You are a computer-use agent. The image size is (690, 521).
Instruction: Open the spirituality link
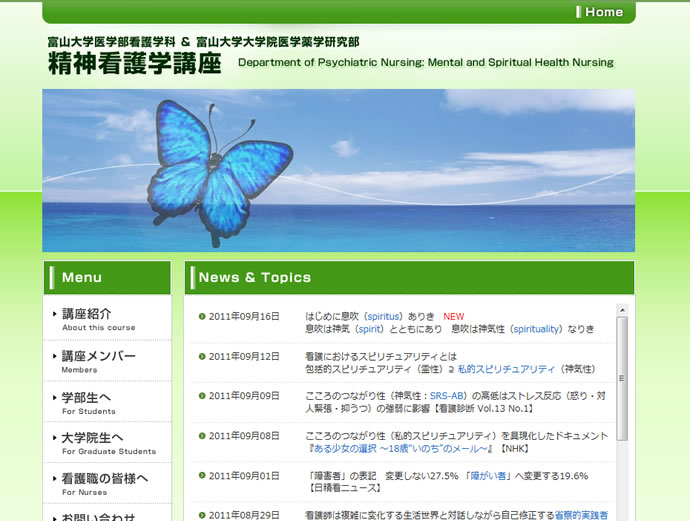(x=536, y=329)
